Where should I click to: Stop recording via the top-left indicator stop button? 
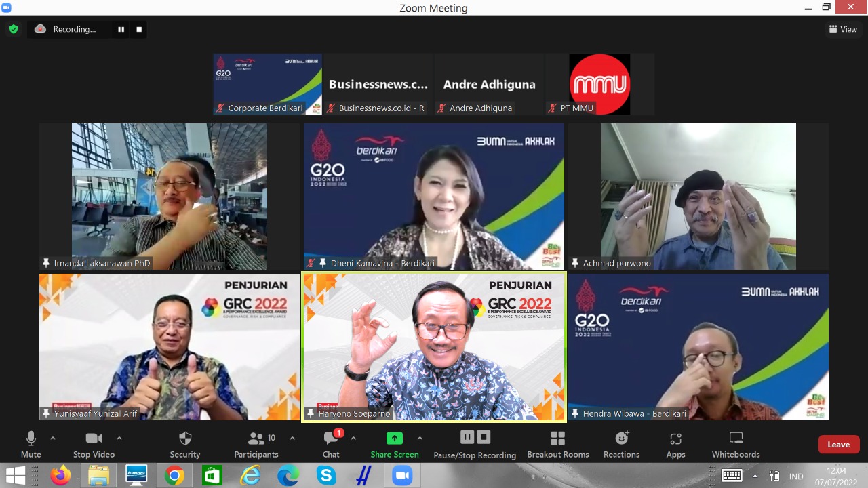pos(139,29)
